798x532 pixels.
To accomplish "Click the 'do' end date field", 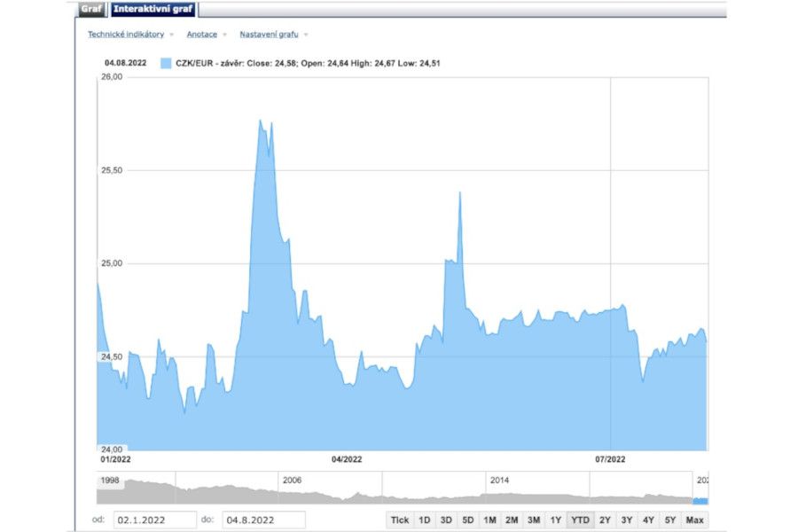I will pyautogui.click(x=262, y=520).
